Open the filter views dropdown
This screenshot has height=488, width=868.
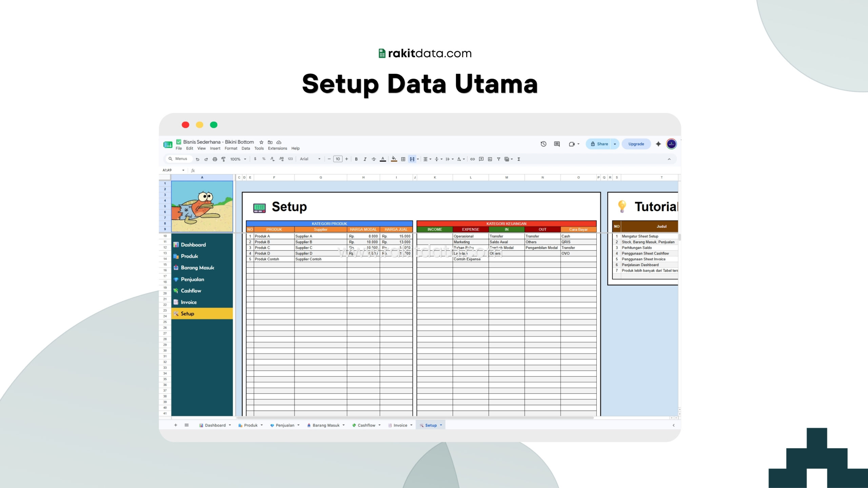pyautogui.click(x=509, y=159)
